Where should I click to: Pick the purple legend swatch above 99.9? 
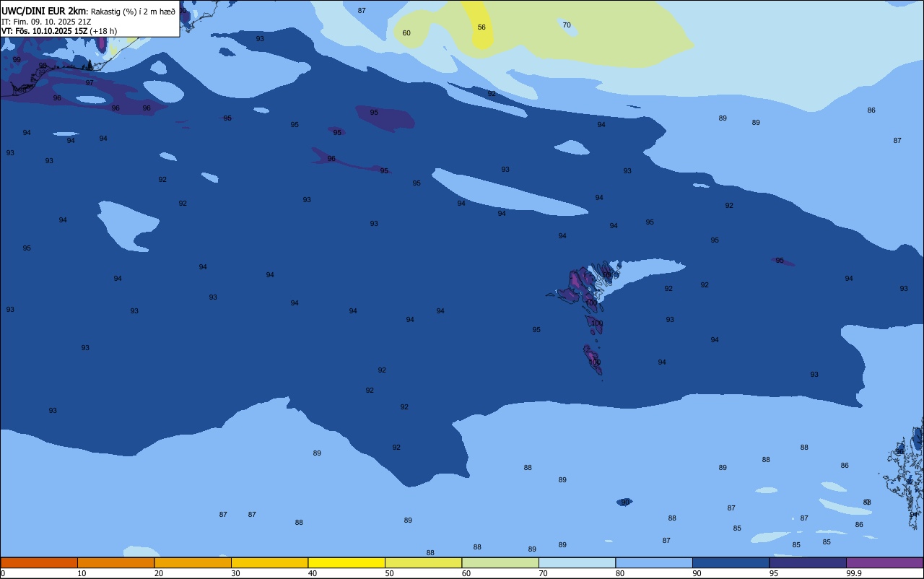click(x=884, y=562)
